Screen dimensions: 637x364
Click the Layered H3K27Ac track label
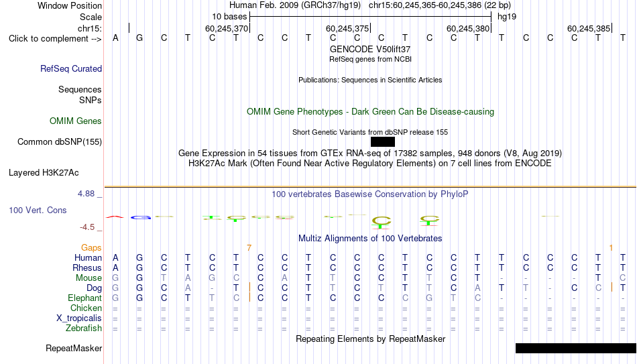pyautogui.click(x=44, y=173)
